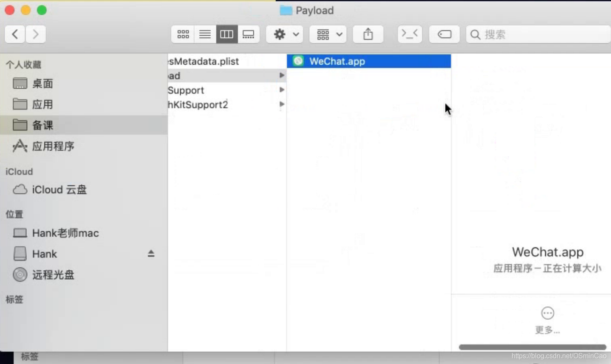Click the magnifier icon in the search field
Viewport: 611px width, 364px height.
point(475,35)
